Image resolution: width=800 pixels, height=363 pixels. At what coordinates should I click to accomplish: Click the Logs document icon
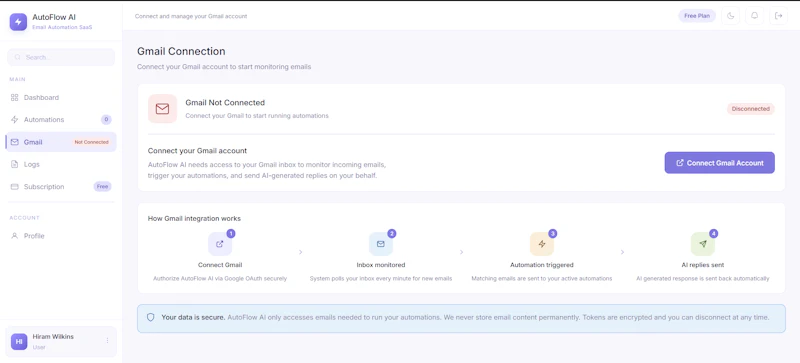tap(14, 164)
